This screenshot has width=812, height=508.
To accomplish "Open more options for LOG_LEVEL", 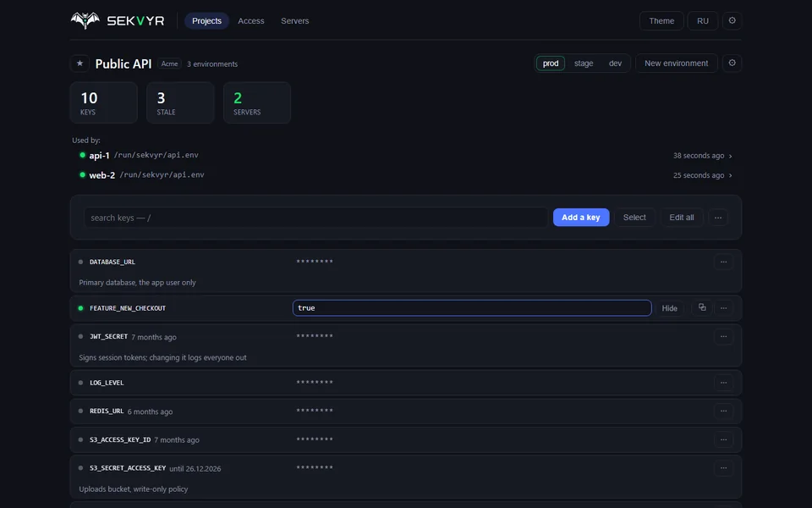I will (x=723, y=383).
